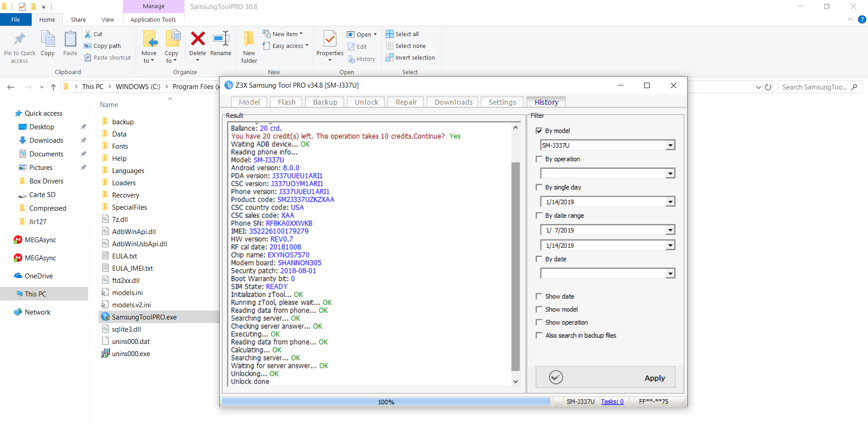Viewport: 868px width, 423px height.
Task: Click the Name column header
Action: pos(109,104)
